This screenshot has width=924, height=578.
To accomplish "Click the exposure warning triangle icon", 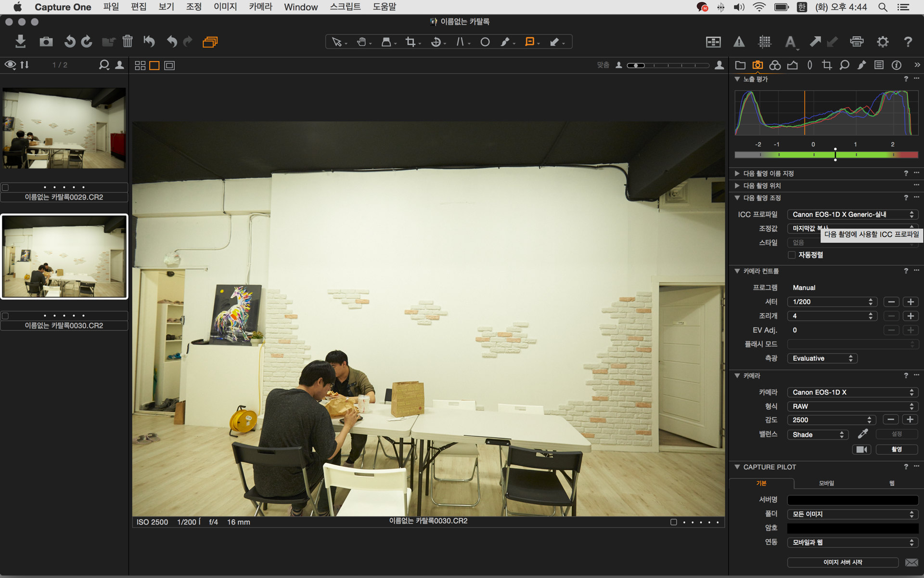I will pyautogui.click(x=739, y=42).
